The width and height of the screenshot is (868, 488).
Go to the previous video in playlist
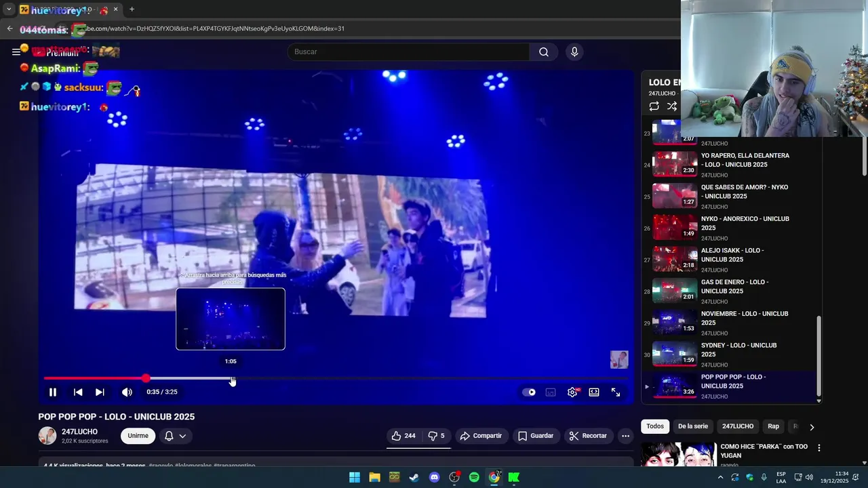78,392
